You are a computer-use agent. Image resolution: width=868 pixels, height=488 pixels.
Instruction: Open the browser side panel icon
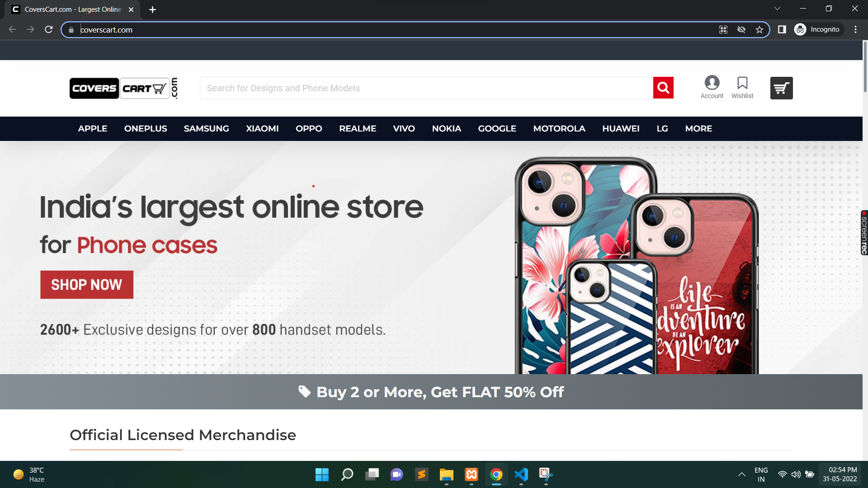pyautogui.click(x=782, y=30)
